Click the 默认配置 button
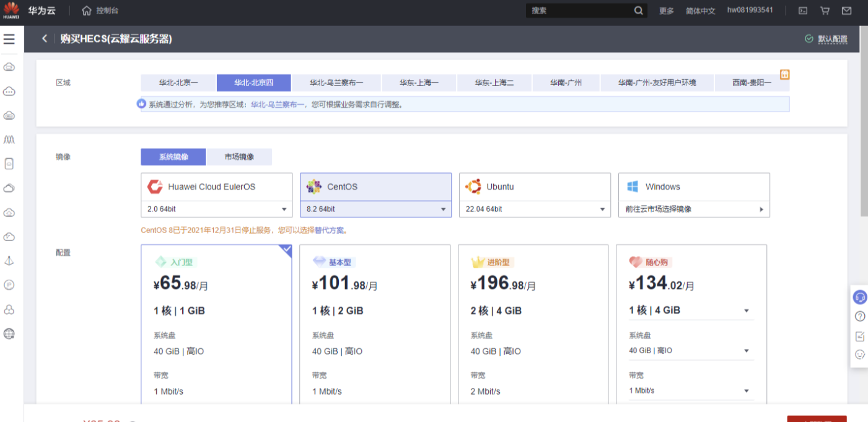This screenshot has height=422, width=868. point(832,39)
